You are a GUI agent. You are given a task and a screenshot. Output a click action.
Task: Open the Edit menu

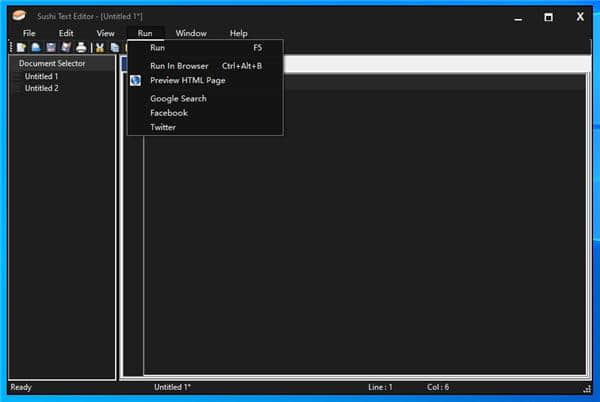[66, 33]
